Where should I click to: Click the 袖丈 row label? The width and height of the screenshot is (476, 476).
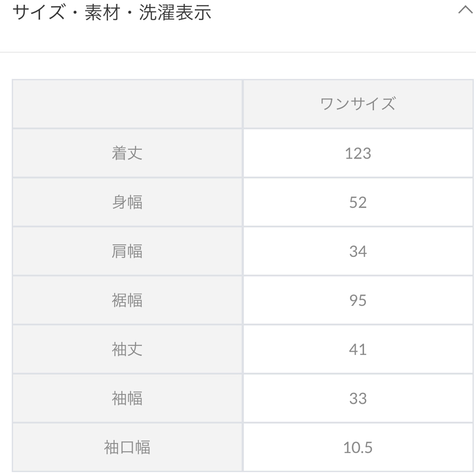click(127, 350)
